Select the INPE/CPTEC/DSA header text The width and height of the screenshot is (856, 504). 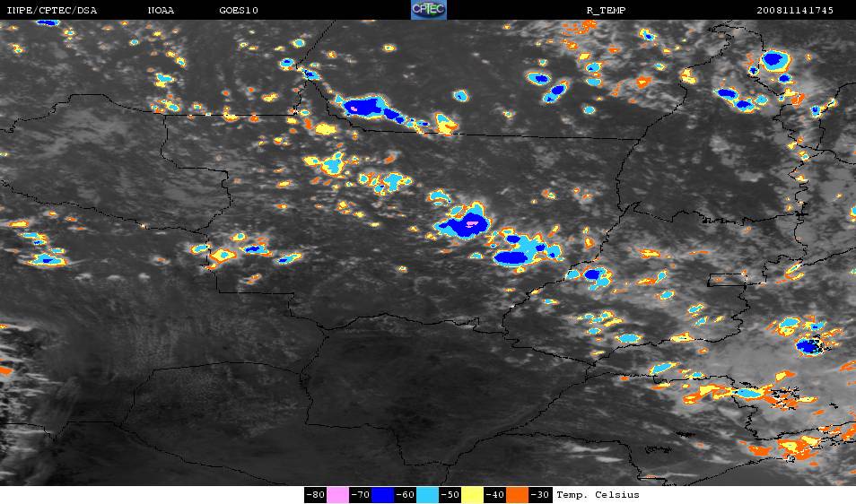52,11
